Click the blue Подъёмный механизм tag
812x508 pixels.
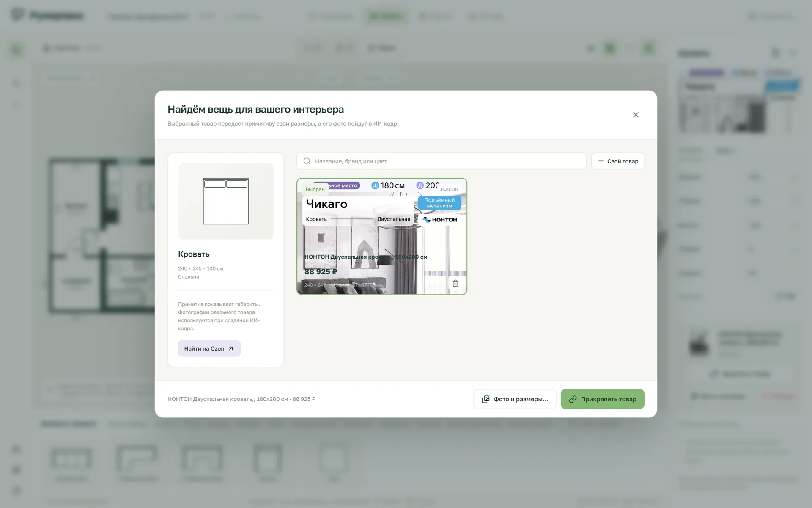[439, 203]
